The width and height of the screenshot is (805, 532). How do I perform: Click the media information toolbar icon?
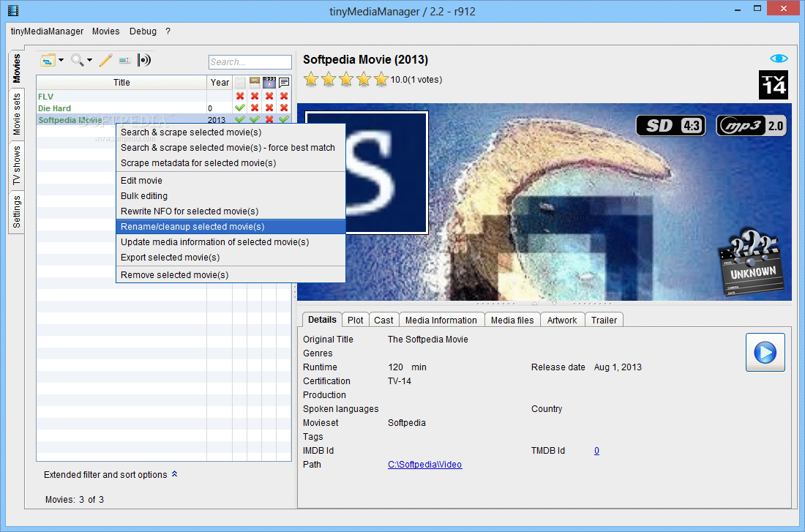[x=144, y=60]
